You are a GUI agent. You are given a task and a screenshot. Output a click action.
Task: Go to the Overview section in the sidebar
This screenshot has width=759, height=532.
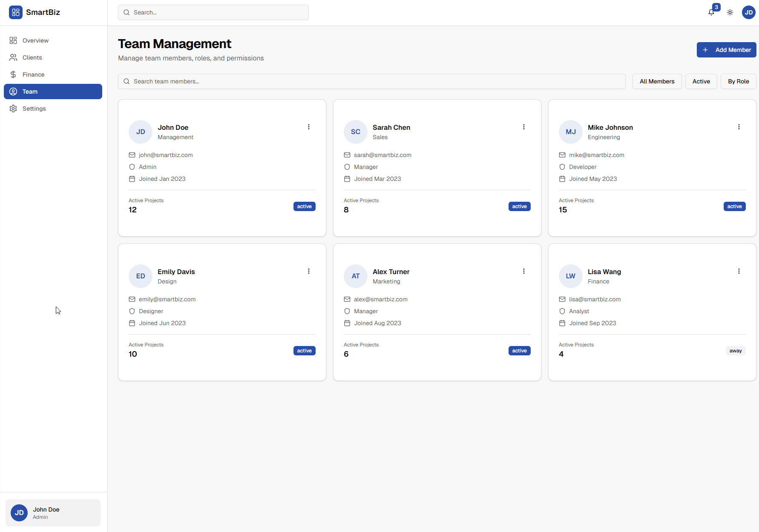tap(35, 40)
